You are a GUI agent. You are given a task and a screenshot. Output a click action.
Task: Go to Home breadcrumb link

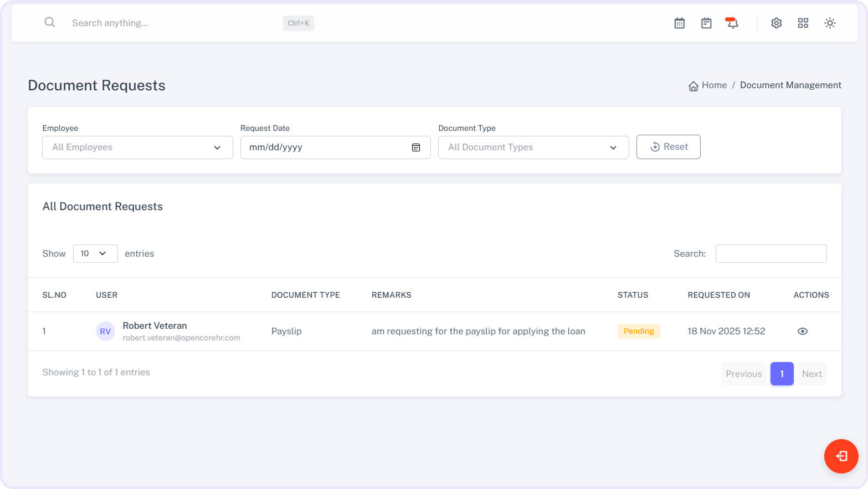click(x=713, y=85)
